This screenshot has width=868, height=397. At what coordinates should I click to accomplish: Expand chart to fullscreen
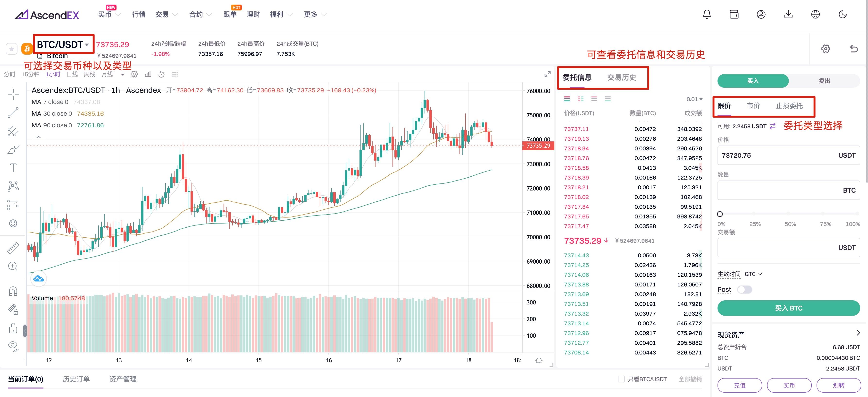point(548,74)
